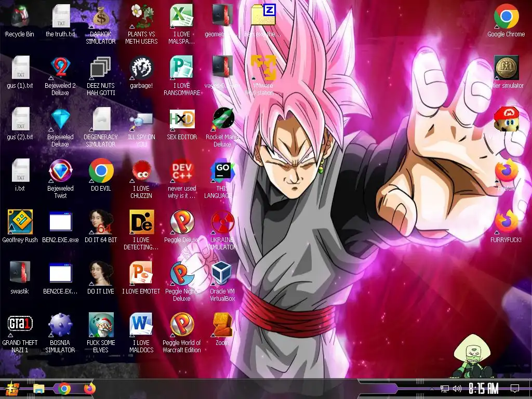The width and height of the screenshot is (532, 399).
Task: Open the truth.txt file on desktop
Action: (x=60, y=21)
